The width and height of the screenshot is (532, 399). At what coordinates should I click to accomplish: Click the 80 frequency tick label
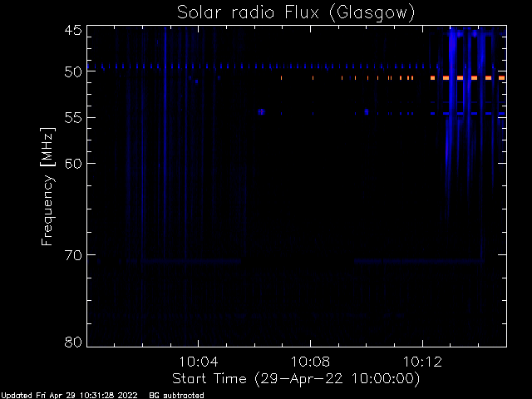click(x=73, y=342)
